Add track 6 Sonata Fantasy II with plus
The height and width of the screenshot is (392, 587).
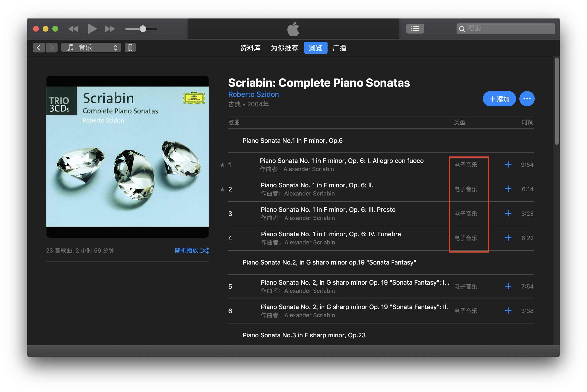508,311
